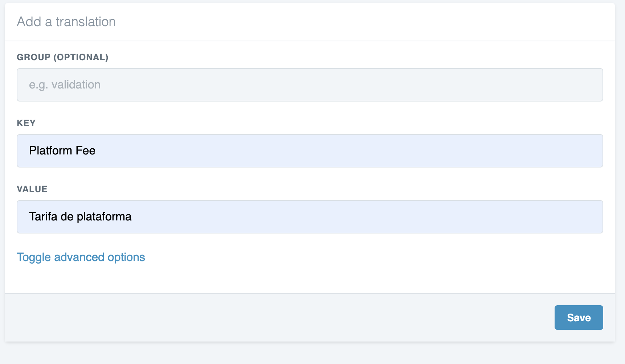Click the Save button

point(579,318)
